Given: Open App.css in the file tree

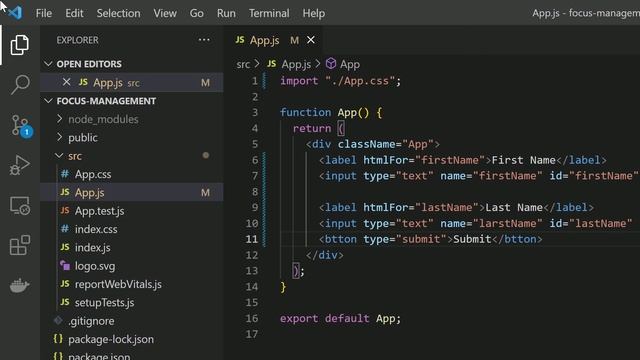Looking at the screenshot, I should click(93, 174).
